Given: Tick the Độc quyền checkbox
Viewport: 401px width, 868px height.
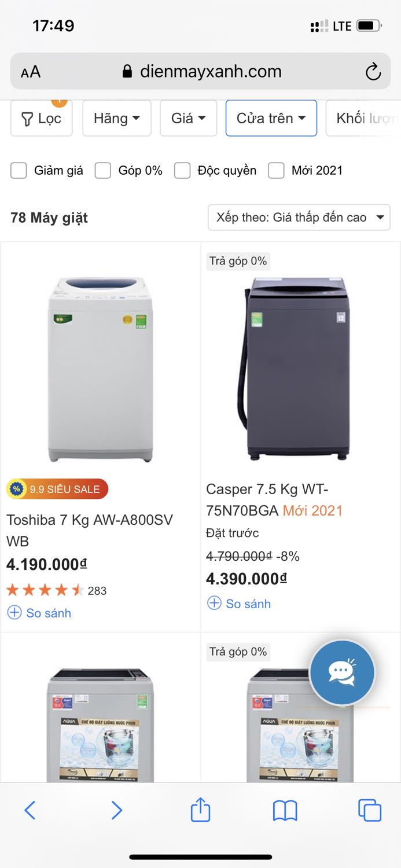Looking at the screenshot, I should 183,171.
